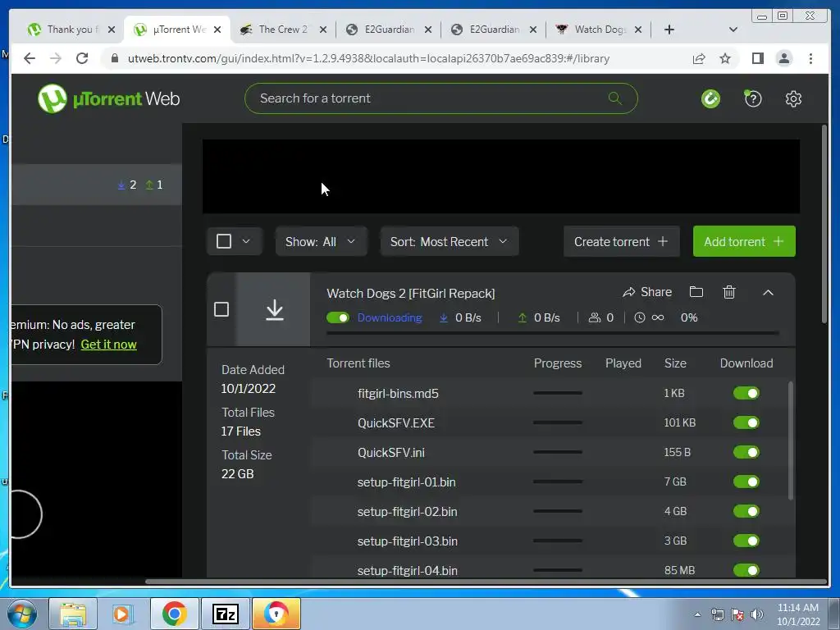
Task: Toggle Watch Dogs 2 downloading switch
Action: [337, 317]
